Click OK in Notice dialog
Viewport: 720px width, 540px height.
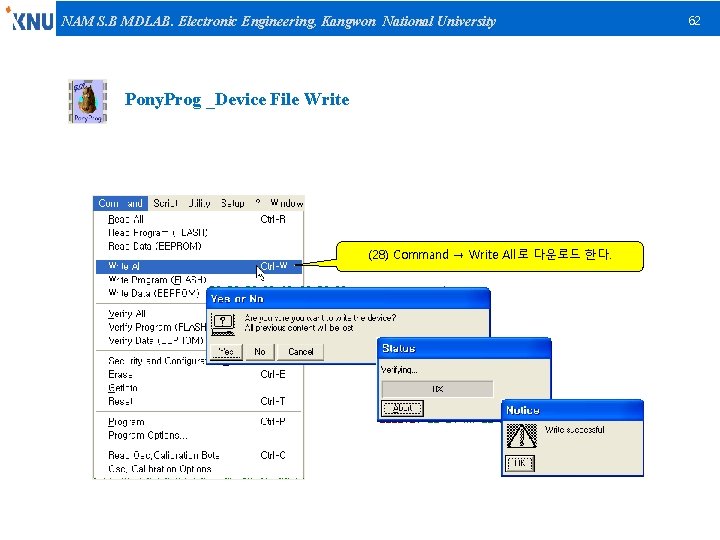(520, 463)
